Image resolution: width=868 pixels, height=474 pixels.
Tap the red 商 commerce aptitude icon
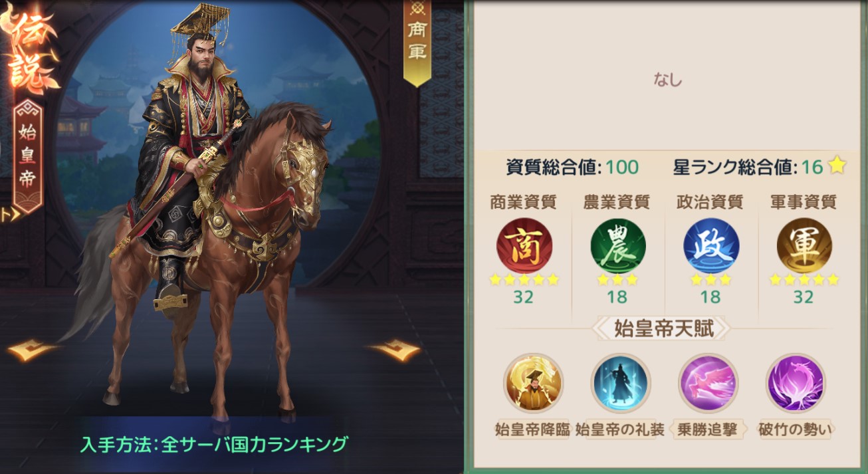pyautogui.click(x=524, y=245)
